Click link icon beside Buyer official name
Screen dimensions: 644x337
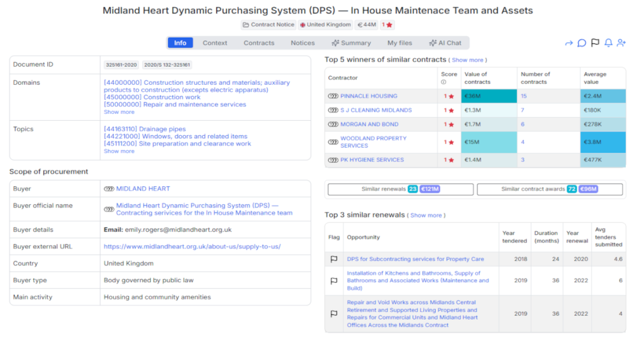[x=109, y=209]
